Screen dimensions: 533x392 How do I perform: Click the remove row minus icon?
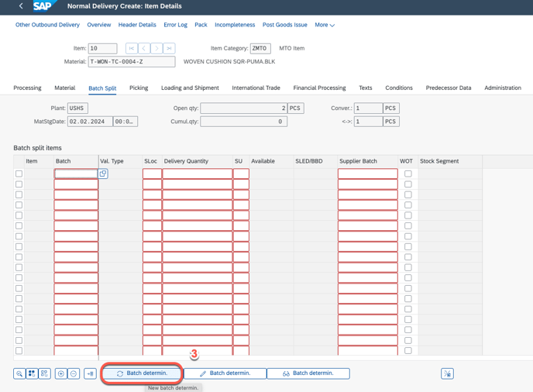(74, 373)
